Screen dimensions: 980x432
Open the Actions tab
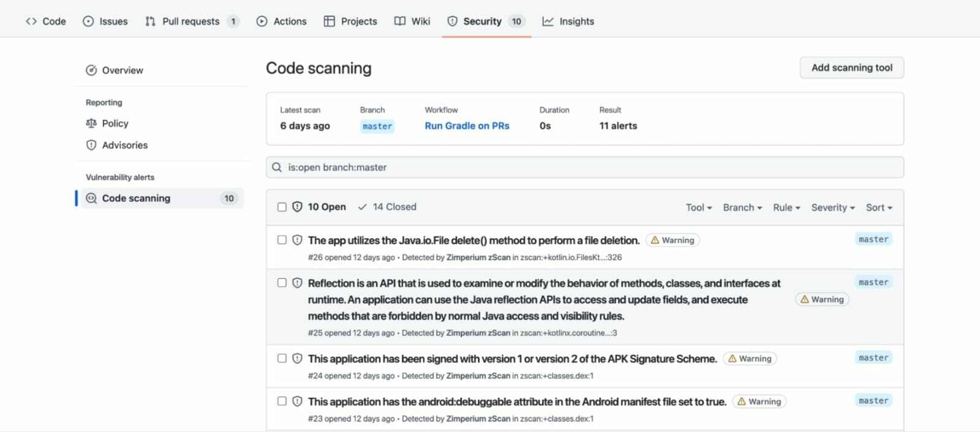(x=281, y=21)
